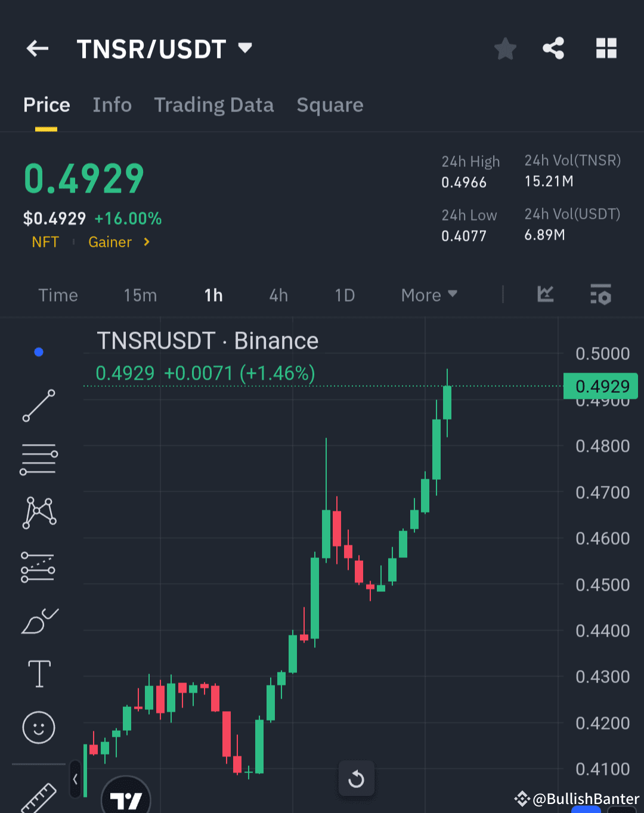644x813 pixels.
Task: Select the pattern drawing tool
Action: (x=38, y=511)
